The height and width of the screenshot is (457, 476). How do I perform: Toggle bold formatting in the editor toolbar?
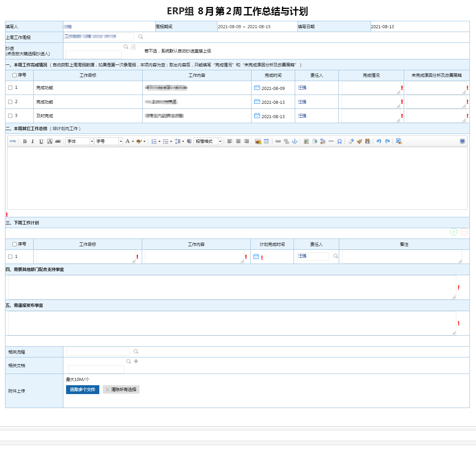[x=25, y=141]
